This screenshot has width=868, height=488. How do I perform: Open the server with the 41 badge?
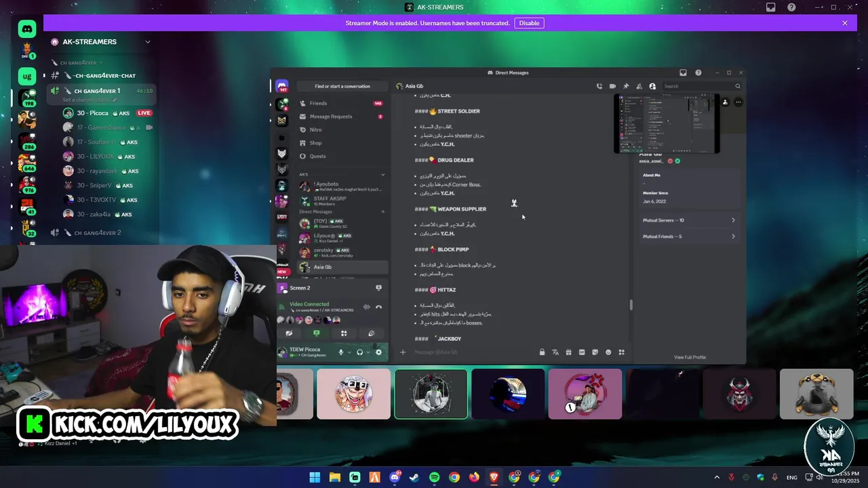tap(27, 206)
